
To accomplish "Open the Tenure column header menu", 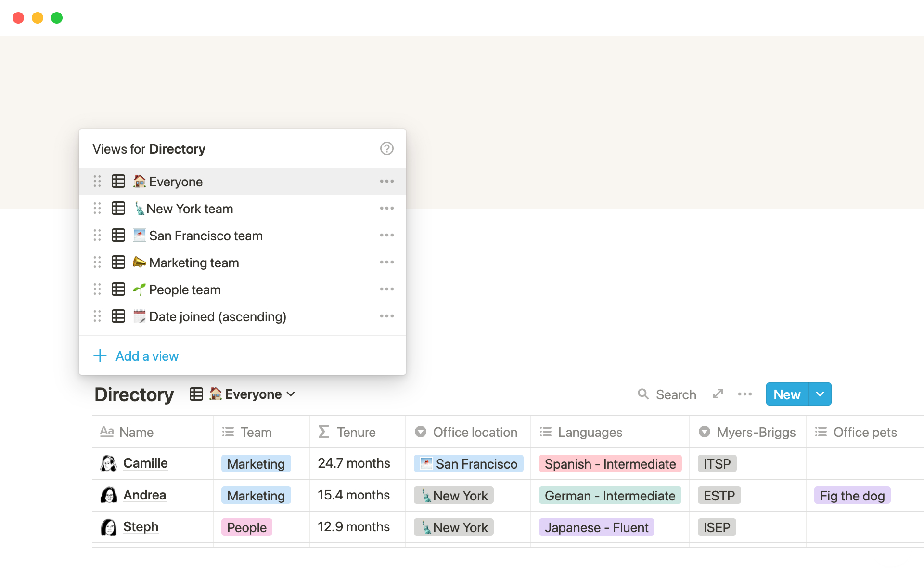I will coord(356,432).
